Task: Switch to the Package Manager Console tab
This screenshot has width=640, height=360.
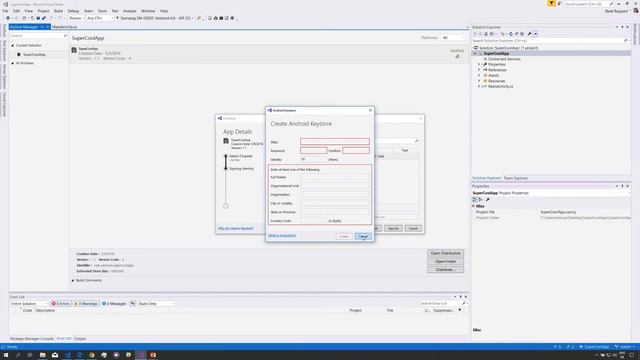Action: point(31,339)
